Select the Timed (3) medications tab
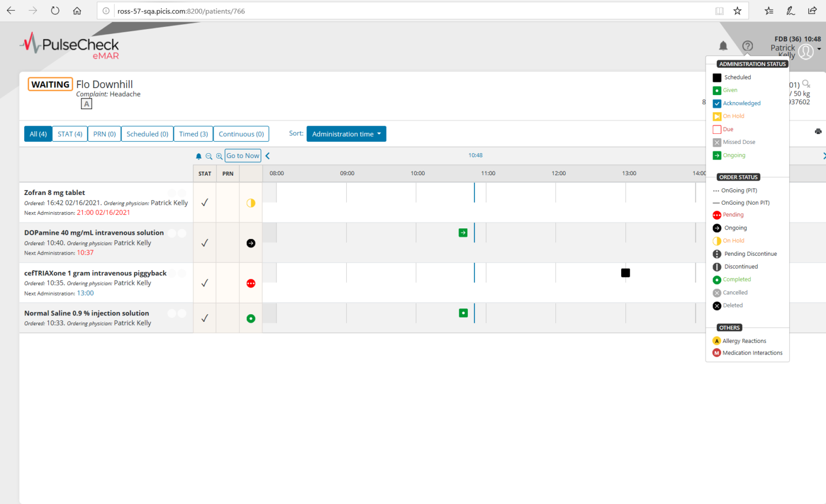 193,133
